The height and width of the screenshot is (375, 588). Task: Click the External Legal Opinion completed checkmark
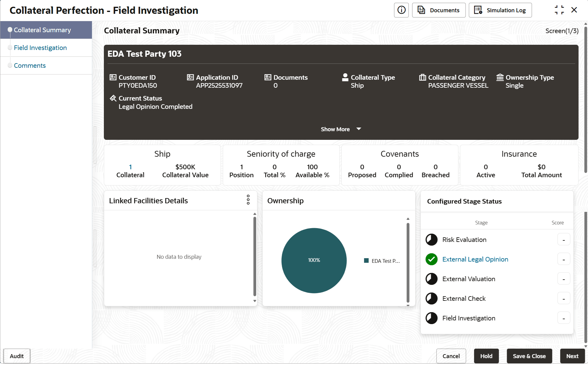pyautogui.click(x=431, y=259)
